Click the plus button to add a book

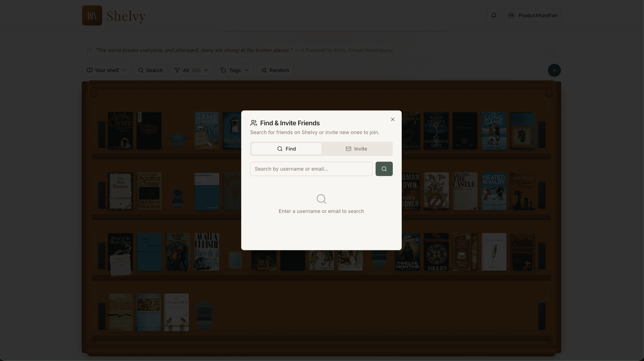click(554, 70)
